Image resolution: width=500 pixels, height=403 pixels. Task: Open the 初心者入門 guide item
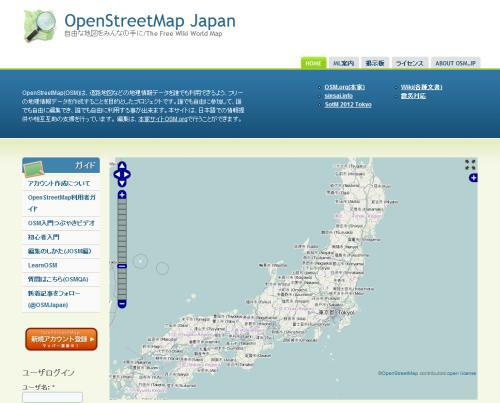[44, 237]
